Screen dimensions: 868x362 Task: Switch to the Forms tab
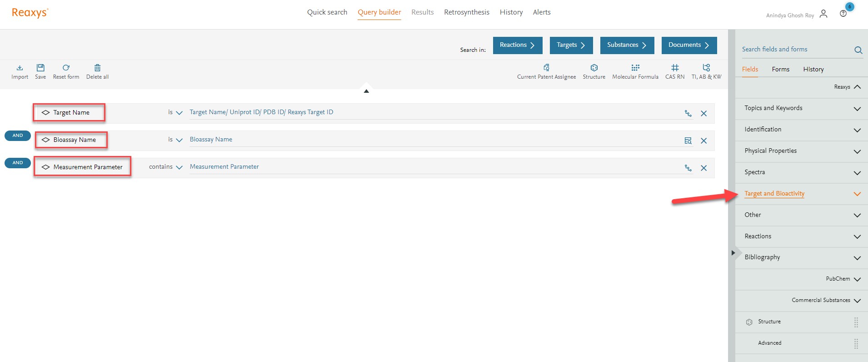pos(780,69)
